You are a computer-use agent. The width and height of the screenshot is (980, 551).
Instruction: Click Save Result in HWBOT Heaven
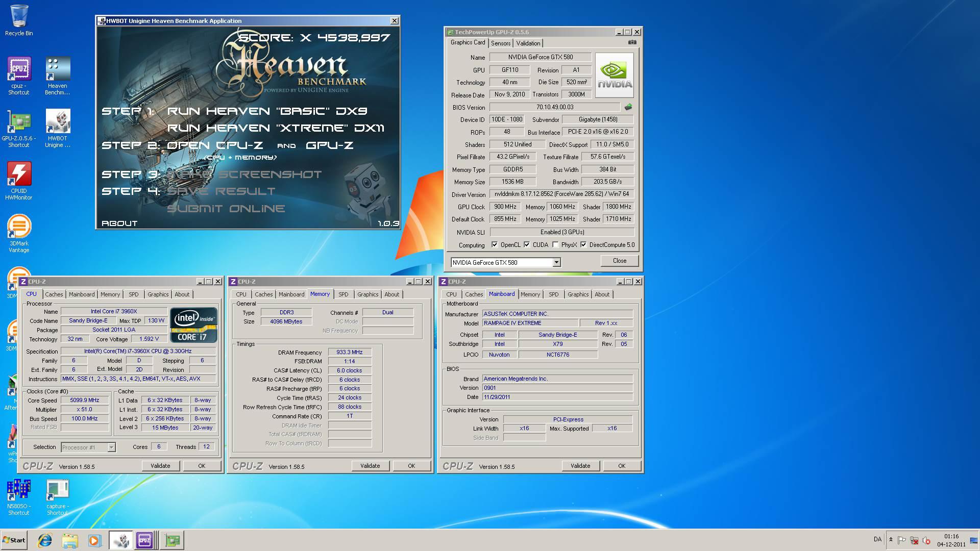pos(221,191)
